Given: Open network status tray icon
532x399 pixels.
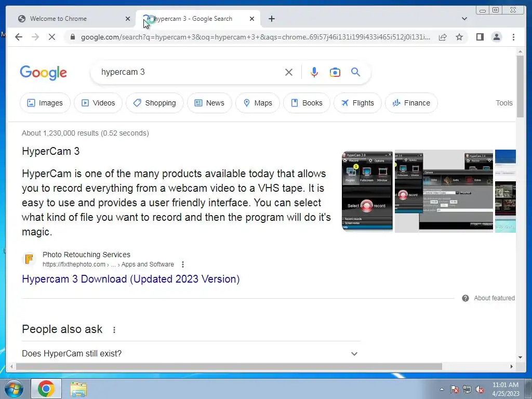Looking at the screenshot, I should pyautogui.click(x=467, y=389).
